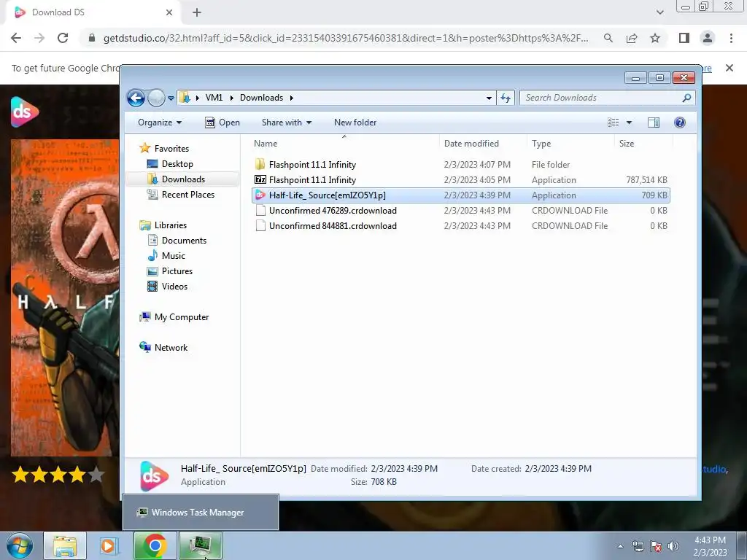The height and width of the screenshot is (560, 747).
Task: Expand the view options dropdown arrow
Action: (x=629, y=122)
